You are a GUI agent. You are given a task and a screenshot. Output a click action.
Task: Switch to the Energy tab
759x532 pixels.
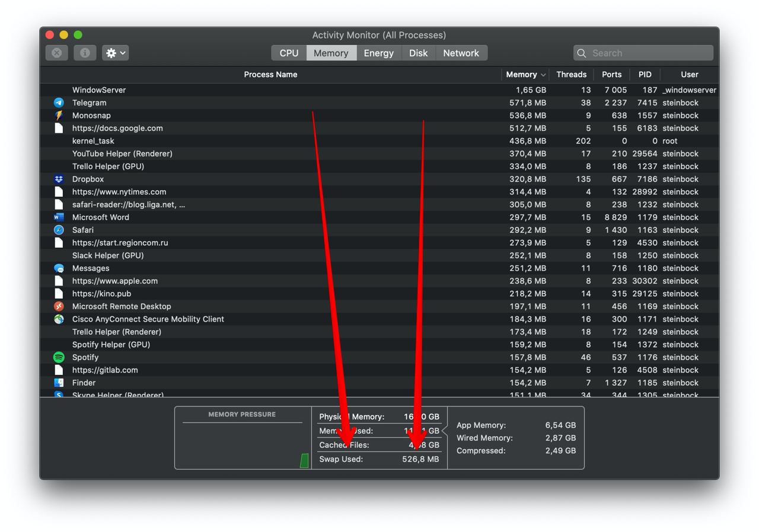tap(378, 53)
